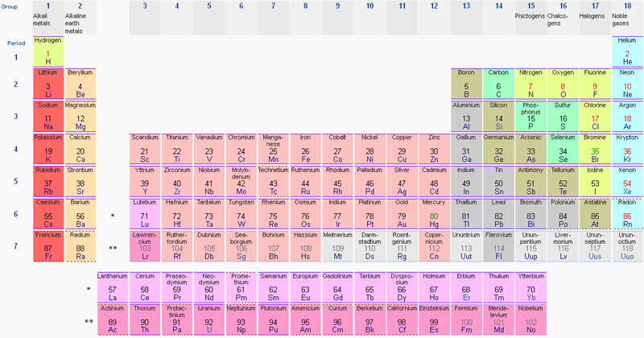Click the Carbon element cell
Image resolution: width=644 pixels, height=338 pixels.
click(498, 84)
